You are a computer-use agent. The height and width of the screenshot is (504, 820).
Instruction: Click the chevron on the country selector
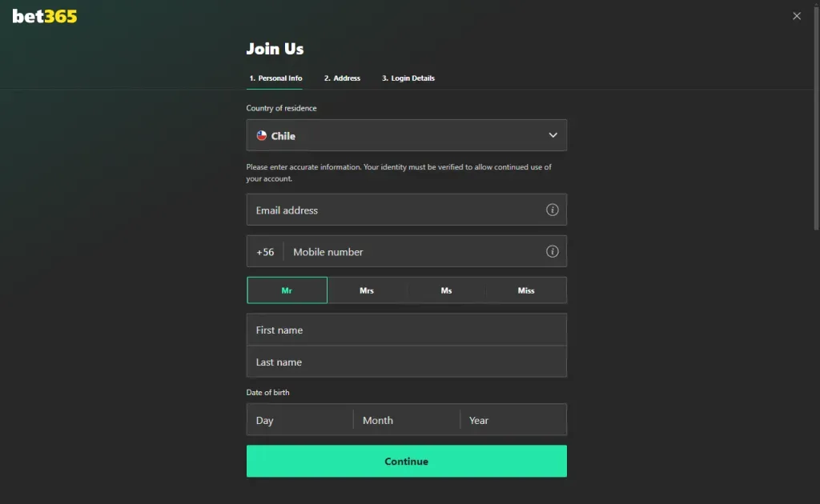553,135
